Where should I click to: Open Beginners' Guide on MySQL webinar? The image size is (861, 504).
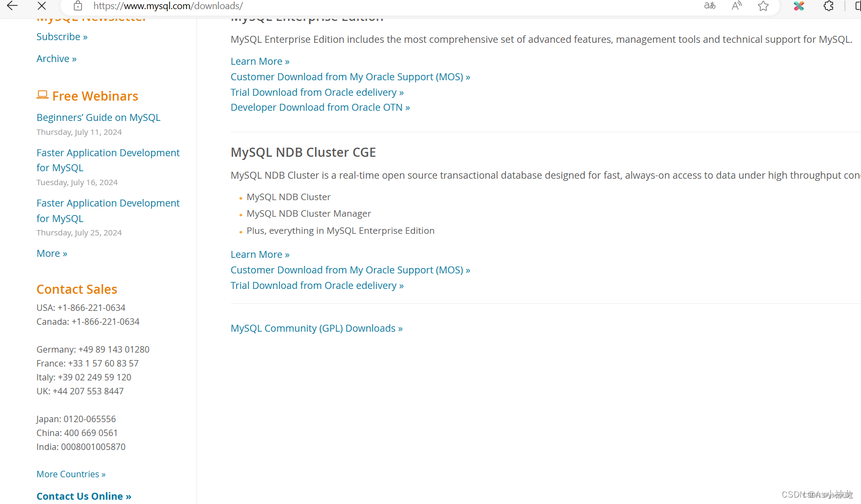[x=98, y=117]
